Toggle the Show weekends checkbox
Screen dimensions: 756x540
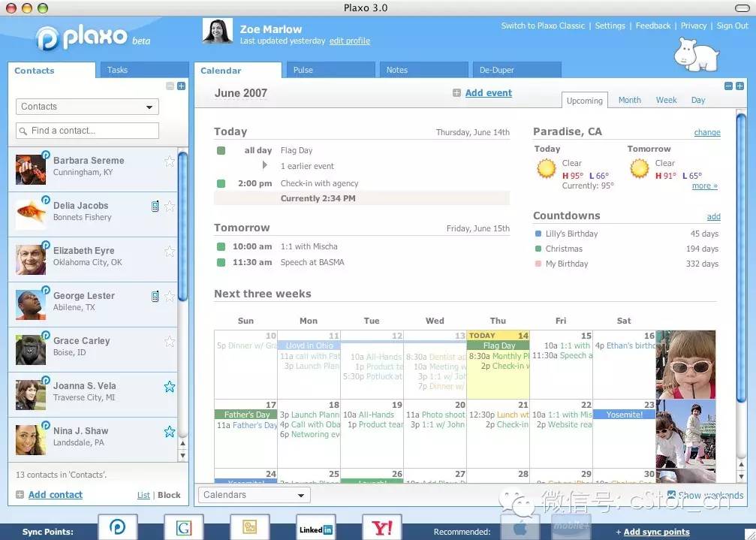click(671, 495)
